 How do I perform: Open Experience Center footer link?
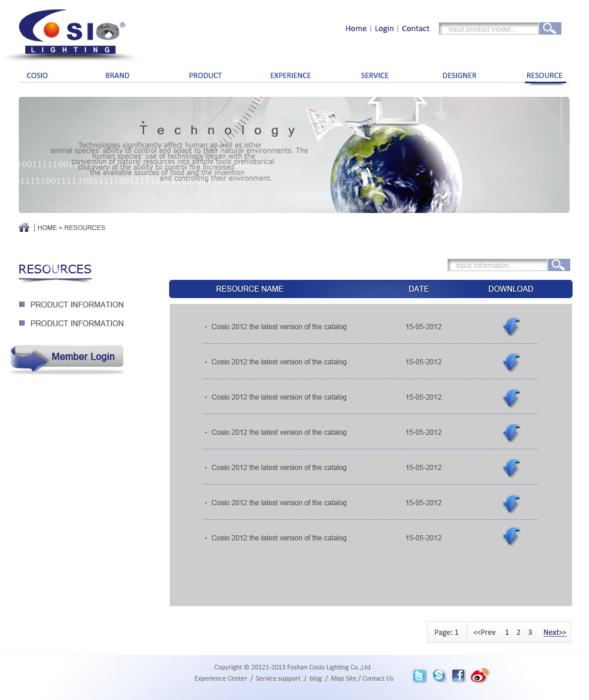pos(221,679)
